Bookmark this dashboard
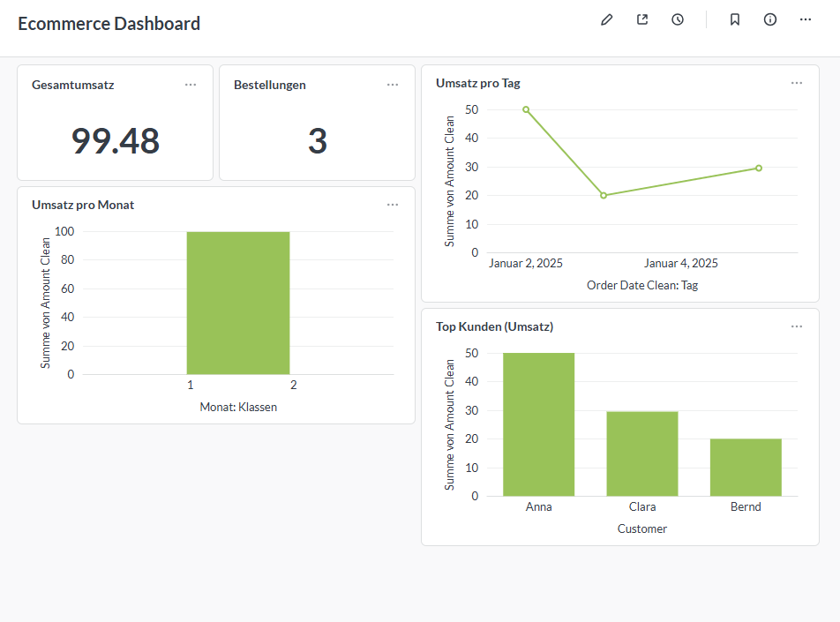This screenshot has height=622, width=840. [x=735, y=19]
